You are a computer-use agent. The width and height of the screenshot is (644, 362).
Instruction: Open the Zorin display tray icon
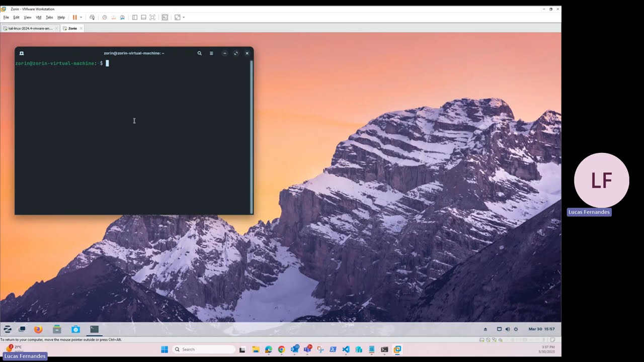coord(499,329)
